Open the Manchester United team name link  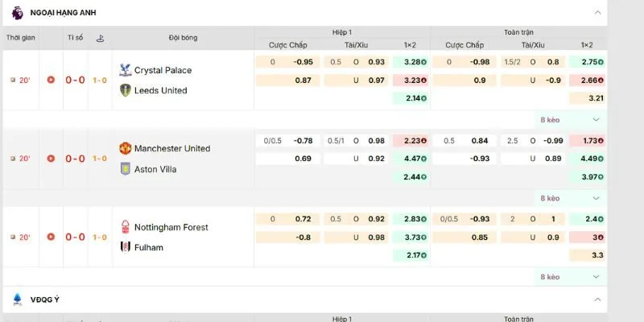[x=171, y=149]
